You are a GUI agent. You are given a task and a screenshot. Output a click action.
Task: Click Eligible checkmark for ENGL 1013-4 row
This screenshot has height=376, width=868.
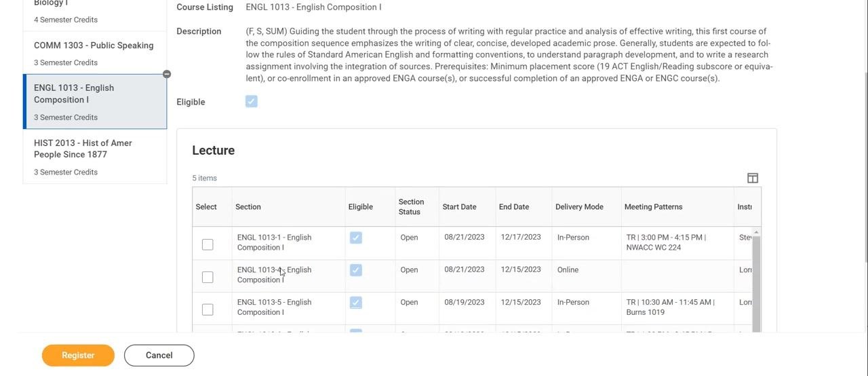(x=356, y=270)
